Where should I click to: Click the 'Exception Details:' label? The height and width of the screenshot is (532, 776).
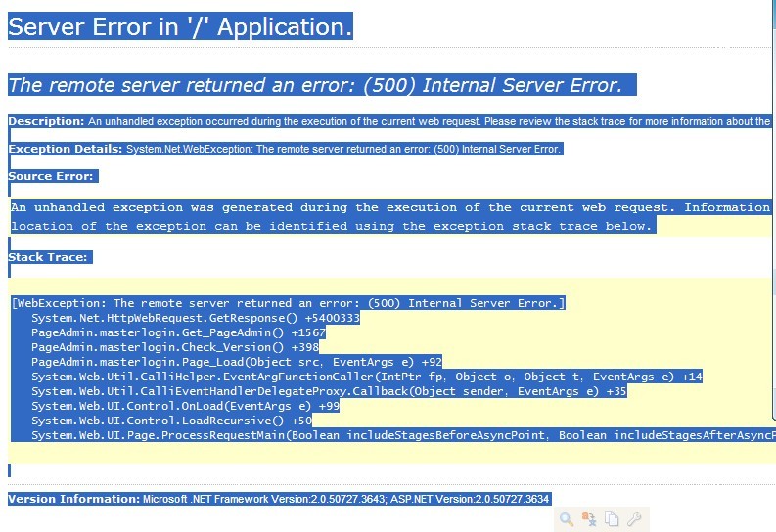pyautogui.click(x=66, y=150)
